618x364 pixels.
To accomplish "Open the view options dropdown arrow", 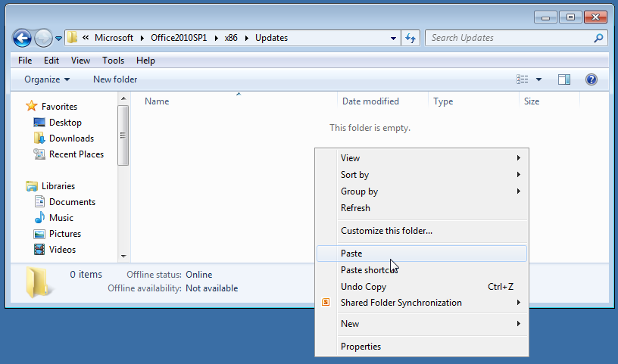I will pos(538,79).
